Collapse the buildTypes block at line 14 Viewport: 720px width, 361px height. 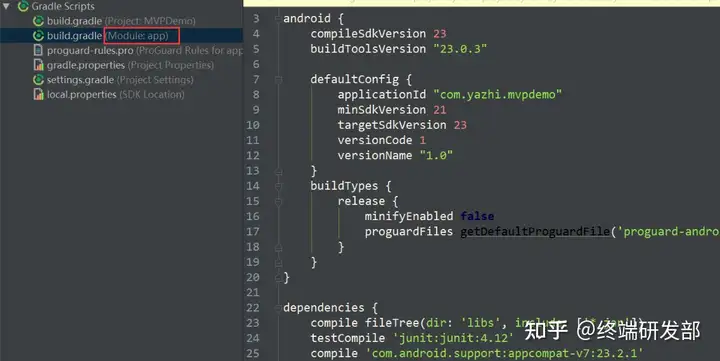[x=278, y=186]
